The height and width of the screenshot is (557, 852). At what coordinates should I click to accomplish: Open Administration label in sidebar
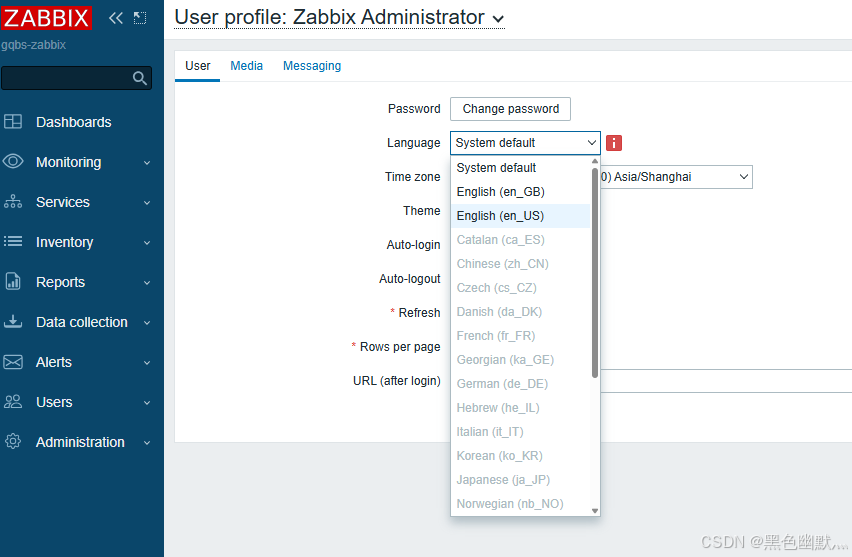point(80,442)
